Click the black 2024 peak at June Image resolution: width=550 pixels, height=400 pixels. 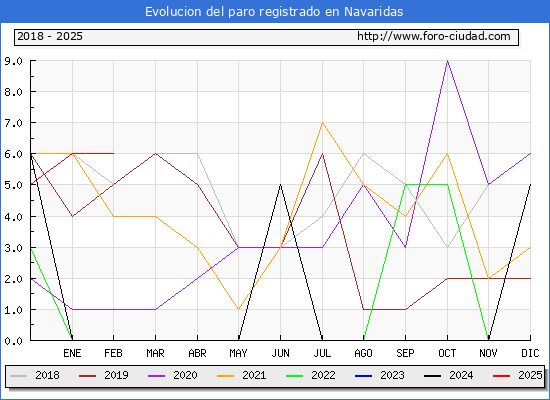[280, 185]
